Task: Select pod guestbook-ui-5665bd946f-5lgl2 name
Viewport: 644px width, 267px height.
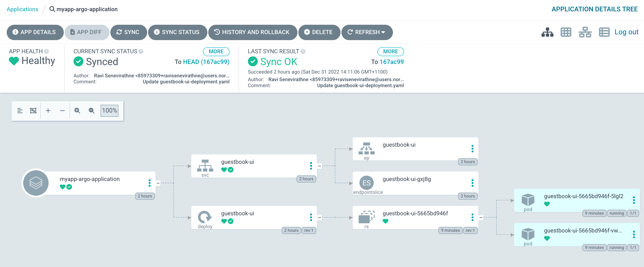Action: tap(584, 196)
